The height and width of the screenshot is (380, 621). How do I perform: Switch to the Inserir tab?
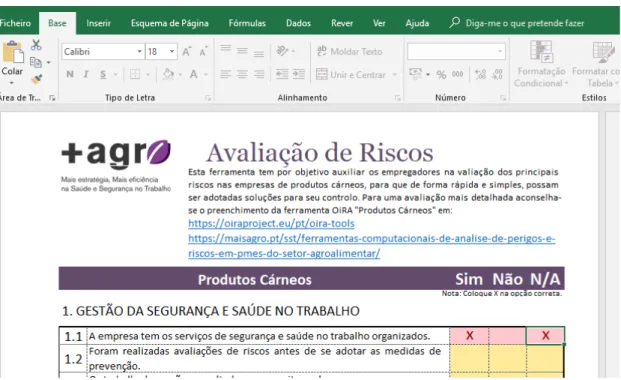click(x=99, y=23)
